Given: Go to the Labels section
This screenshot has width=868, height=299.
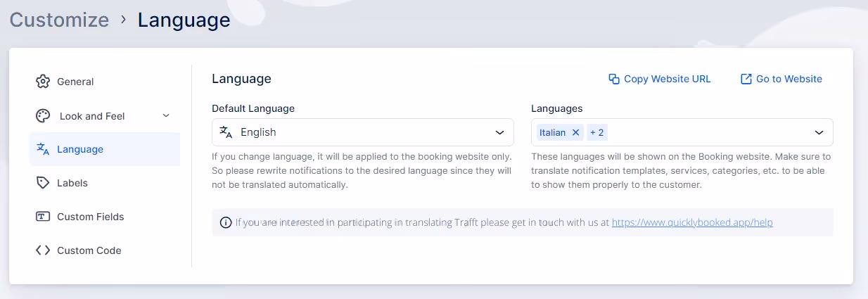Looking at the screenshot, I should pyautogui.click(x=105, y=183).
